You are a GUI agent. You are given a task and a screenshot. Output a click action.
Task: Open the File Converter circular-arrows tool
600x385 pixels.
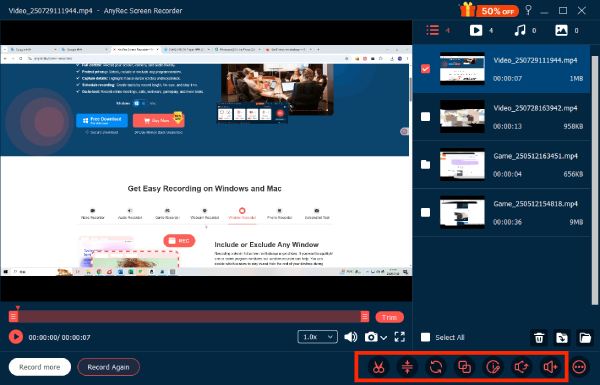pos(436,367)
